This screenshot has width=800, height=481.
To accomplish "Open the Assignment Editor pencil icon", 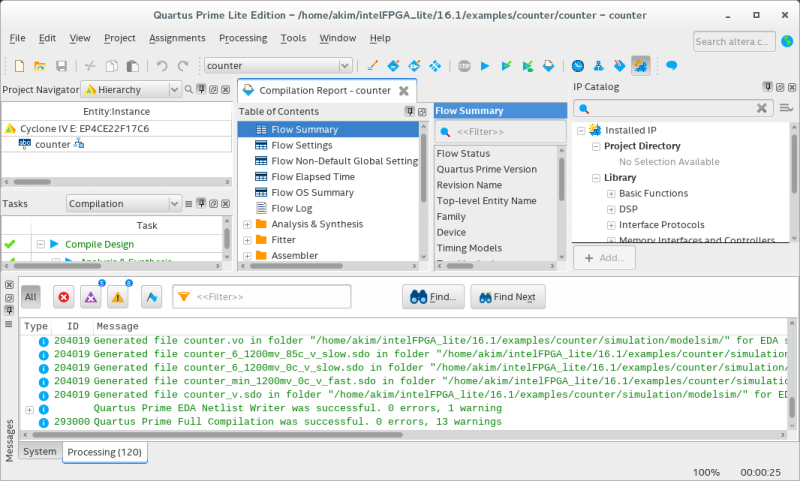I will [372, 66].
